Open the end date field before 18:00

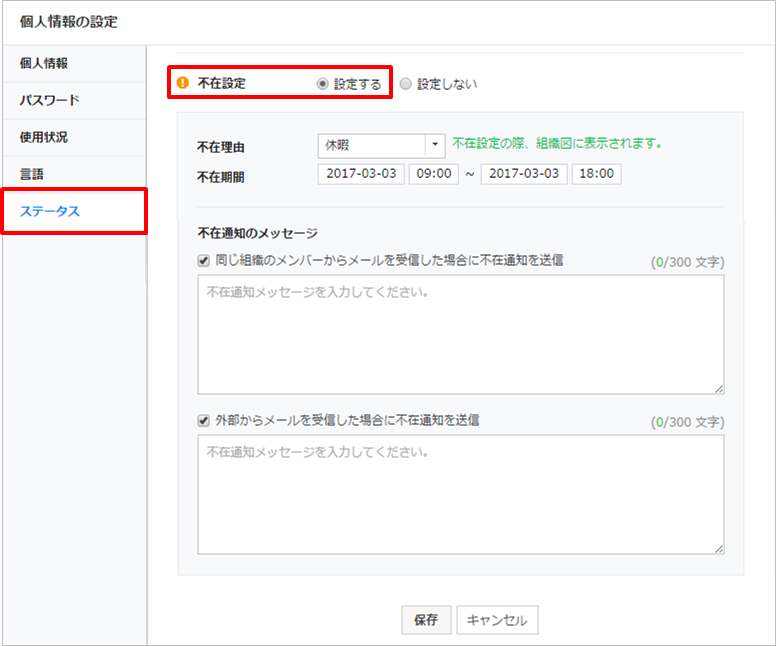[x=523, y=174]
